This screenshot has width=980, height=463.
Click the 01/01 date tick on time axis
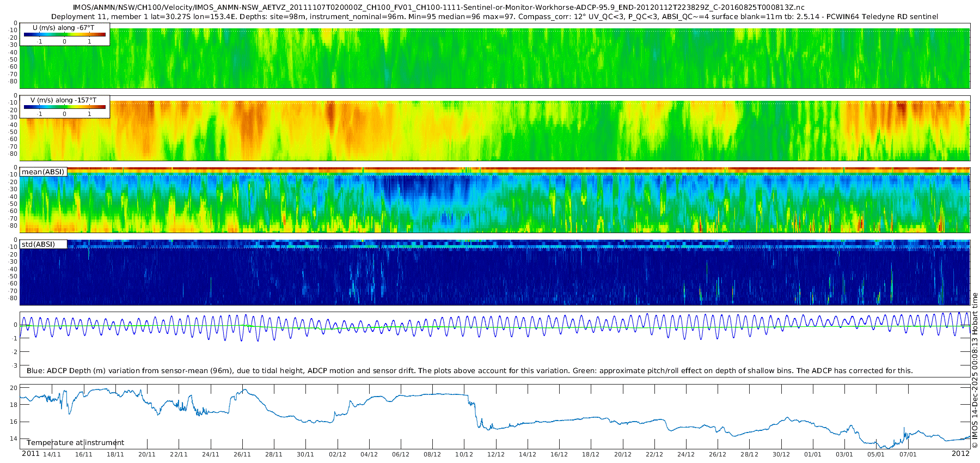813,454
